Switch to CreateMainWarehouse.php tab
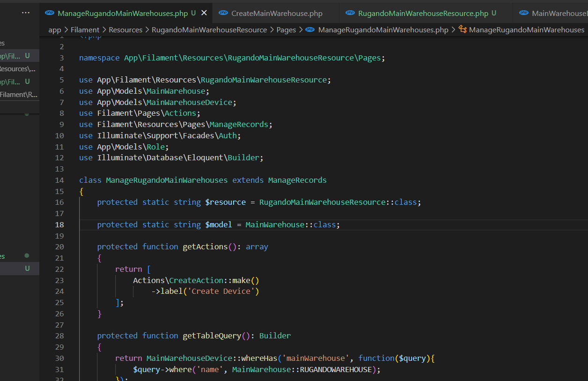Screen dimensions: 588x381 tap(277, 14)
